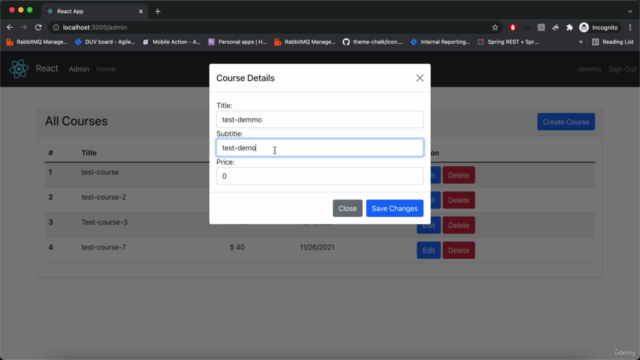Open Mobile Action bookmark
The width and height of the screenshot is (640, 360).
[171, 42]
